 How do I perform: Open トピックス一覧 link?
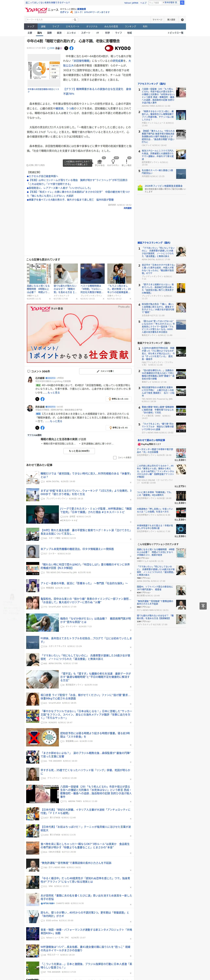click(x=175, y=33)
